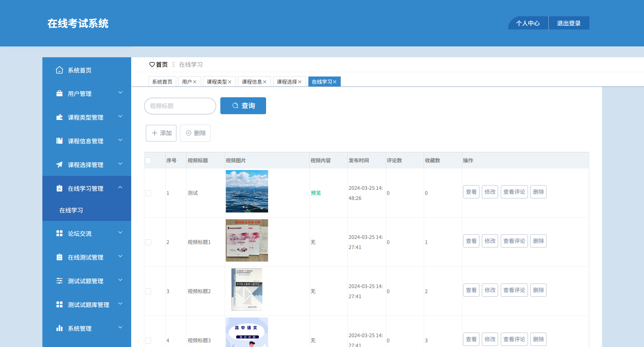The width and height of the screenshot is (644, 347).
Task: Click the grid icon for 论坛交流
Action: click(59, 233)
